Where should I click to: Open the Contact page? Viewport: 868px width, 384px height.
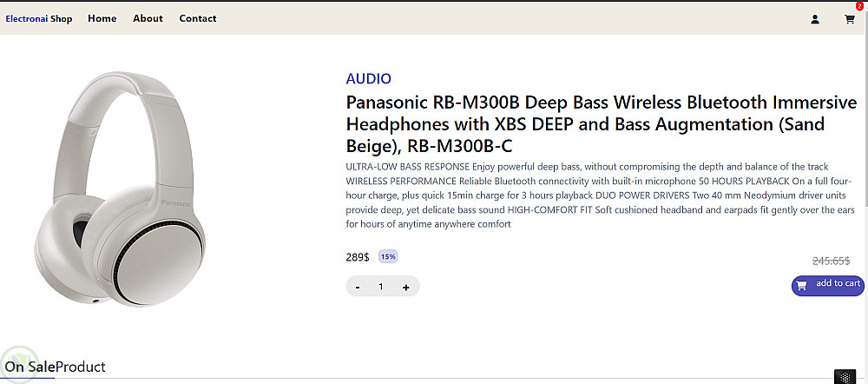pos(198,18)
